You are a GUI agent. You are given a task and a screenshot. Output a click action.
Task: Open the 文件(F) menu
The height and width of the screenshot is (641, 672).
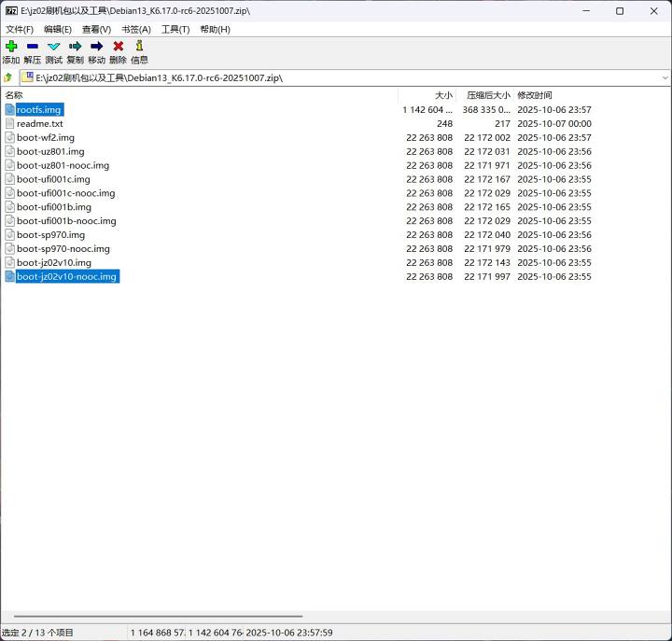(x=20, y=30)
